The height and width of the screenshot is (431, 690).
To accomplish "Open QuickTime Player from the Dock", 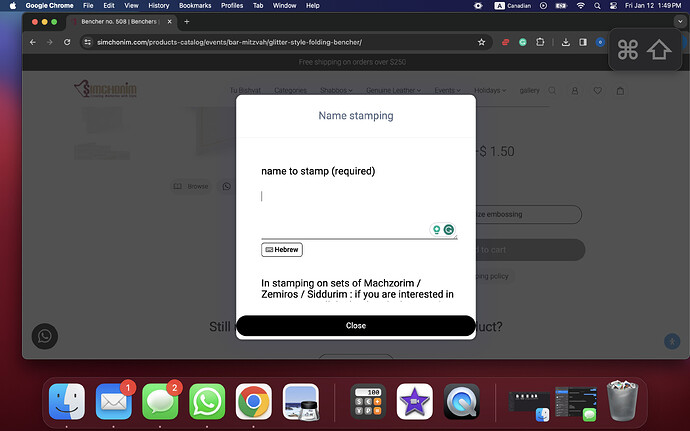I will point(461,402).
